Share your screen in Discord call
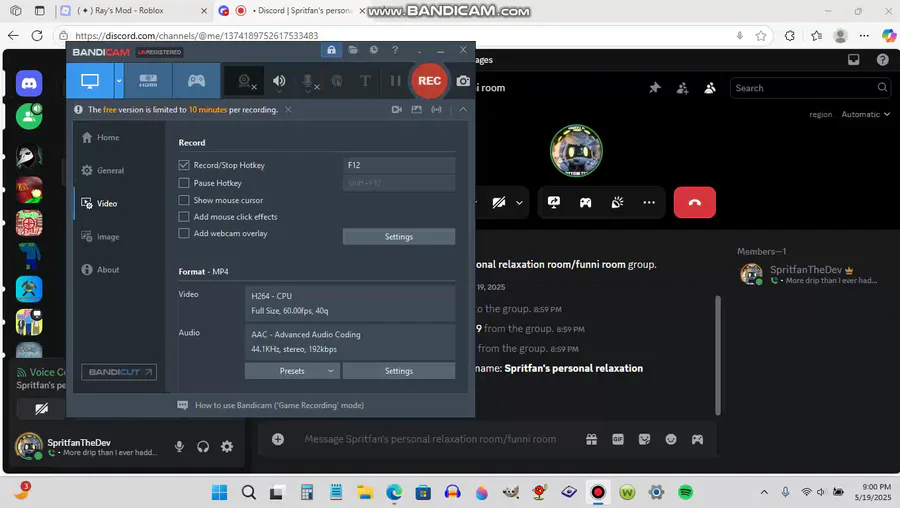This screenshot has width=900, height=508. (554, 202)
